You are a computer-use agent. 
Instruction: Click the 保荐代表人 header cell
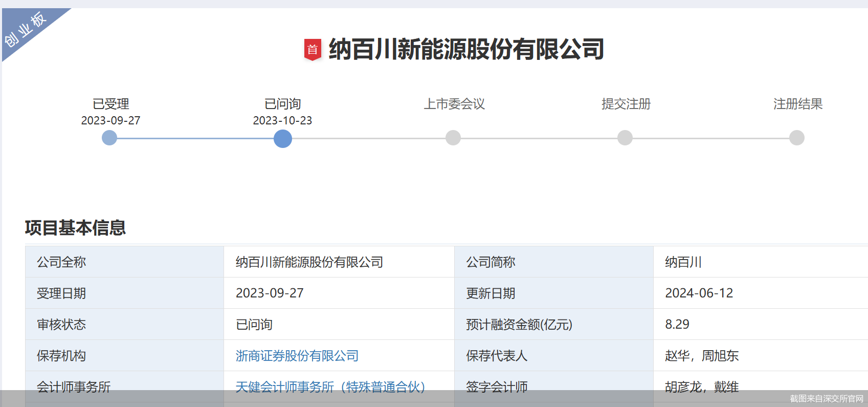[x=554, y=356]
